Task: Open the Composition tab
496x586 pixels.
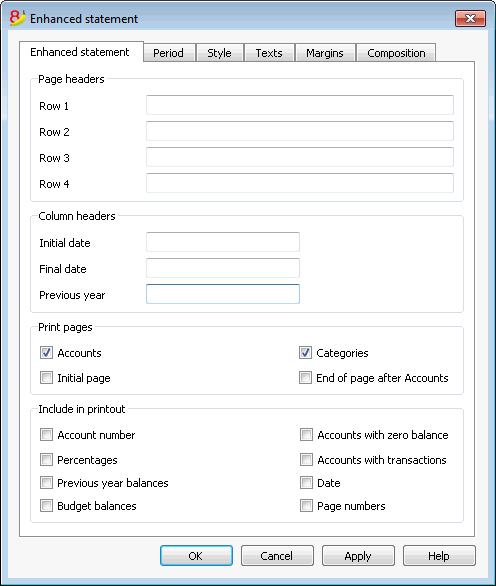Action: click(396, 53)
